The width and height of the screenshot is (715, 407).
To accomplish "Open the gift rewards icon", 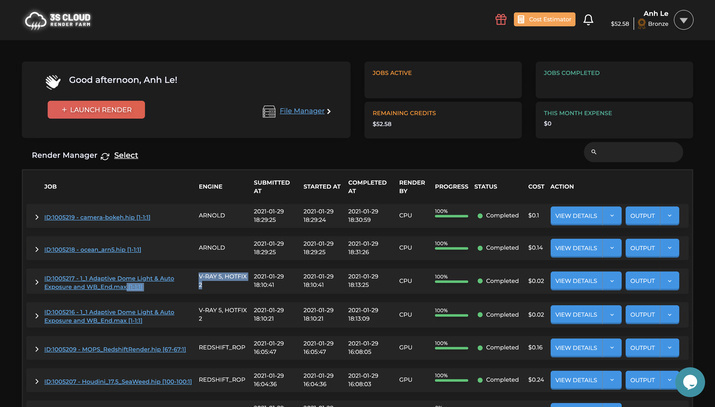I will click(501, 20).
